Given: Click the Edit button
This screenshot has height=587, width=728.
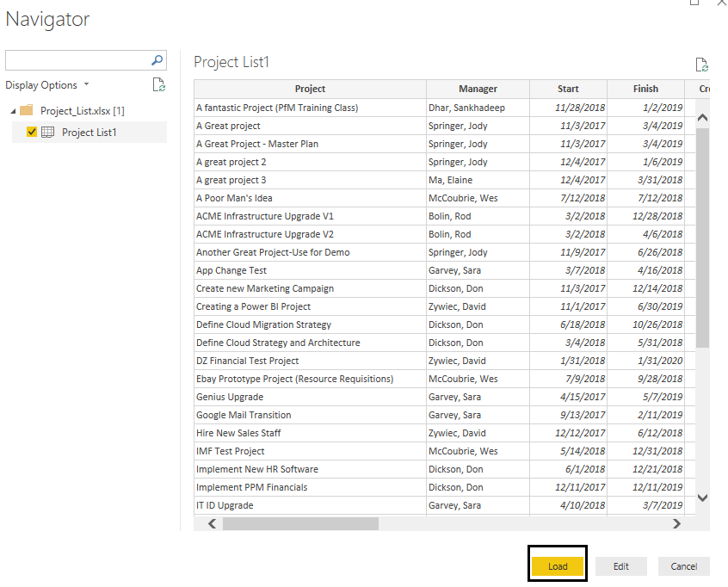Looking at the screenshot, I should (x=621, y=566).
